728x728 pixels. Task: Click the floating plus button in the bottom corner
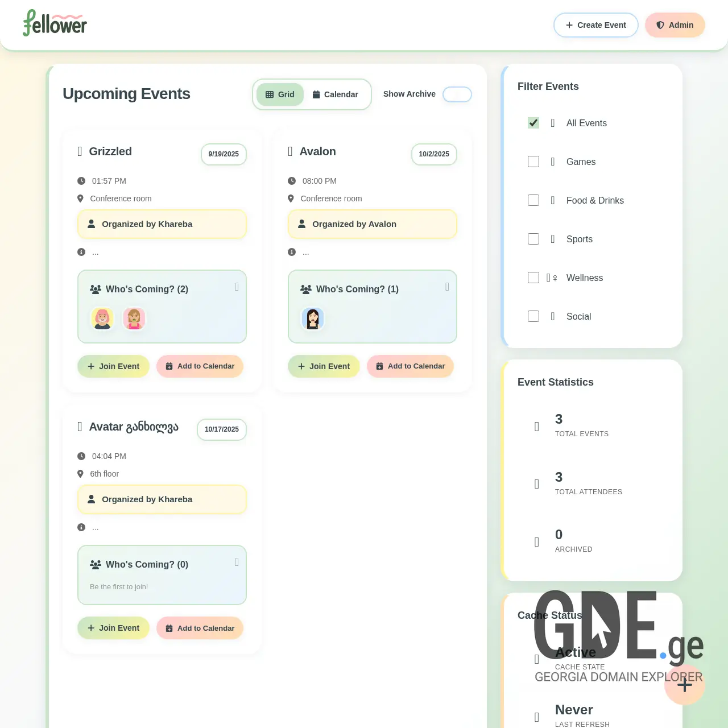coord(685,685)
